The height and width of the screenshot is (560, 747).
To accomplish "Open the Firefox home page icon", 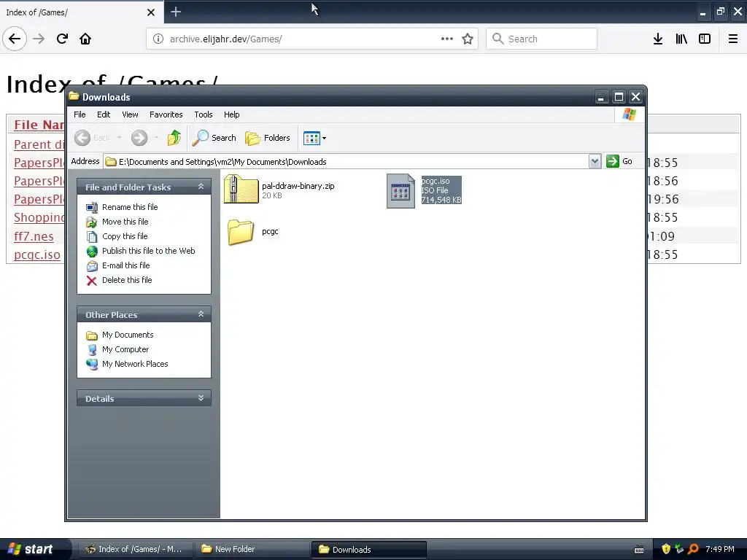I will [85, 39].
